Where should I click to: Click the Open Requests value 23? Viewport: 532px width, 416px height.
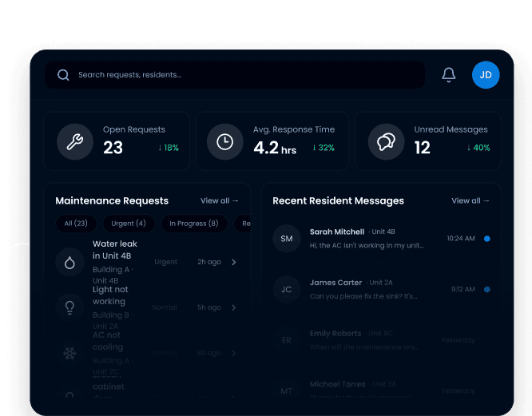113,148
